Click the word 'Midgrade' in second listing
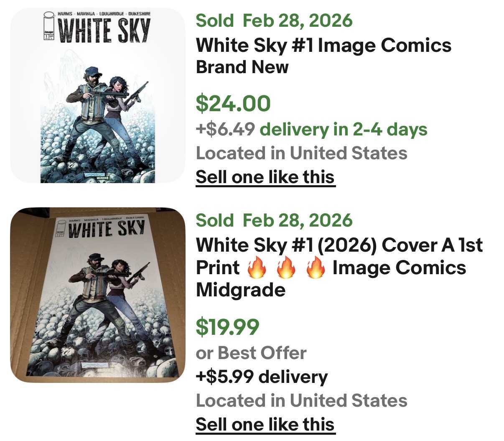This screenshot has height=441, width=504. coord(240,290)
